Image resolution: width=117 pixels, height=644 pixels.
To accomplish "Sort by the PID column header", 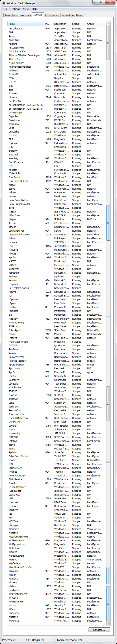I will (x=49, y=24).
